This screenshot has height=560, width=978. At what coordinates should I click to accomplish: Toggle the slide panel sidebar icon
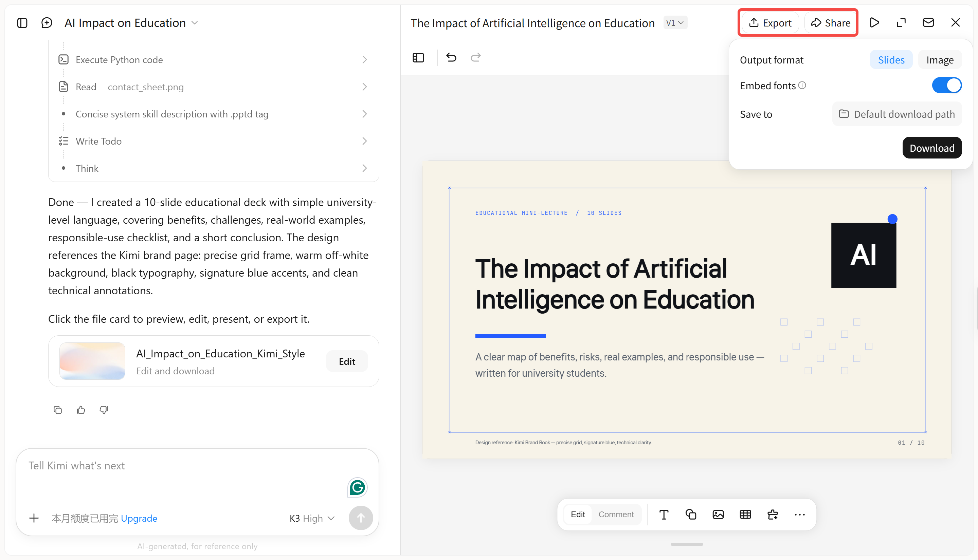(418, 58)
